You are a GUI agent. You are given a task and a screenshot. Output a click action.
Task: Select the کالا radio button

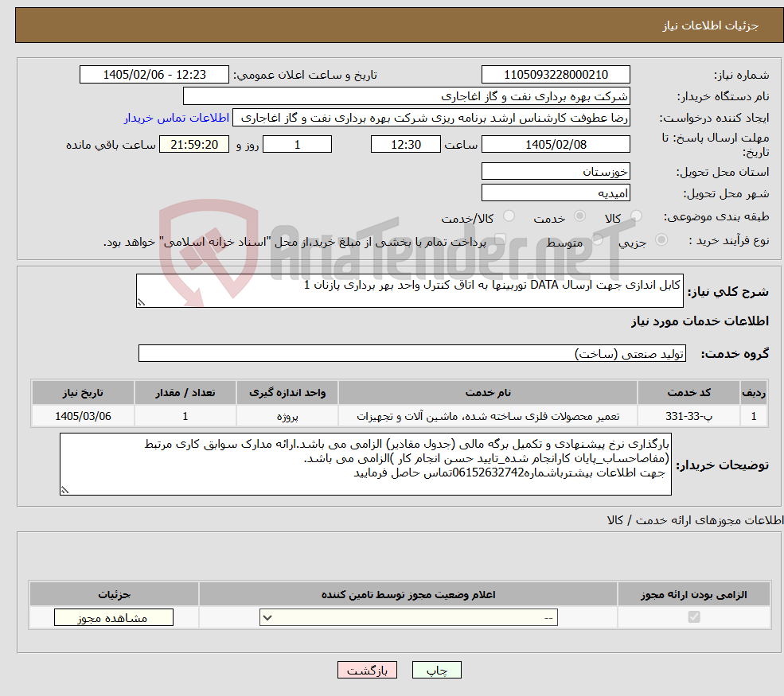pos(636,216)
